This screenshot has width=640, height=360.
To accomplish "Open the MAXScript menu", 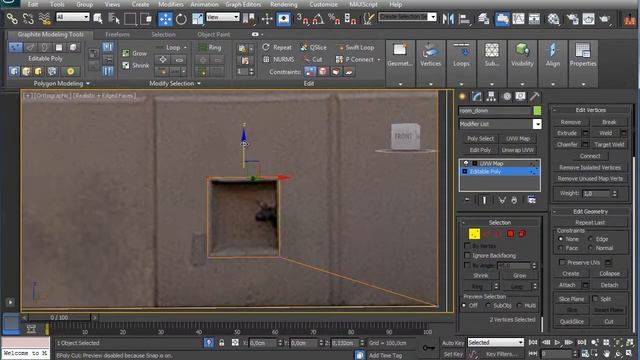I will 363,4.
